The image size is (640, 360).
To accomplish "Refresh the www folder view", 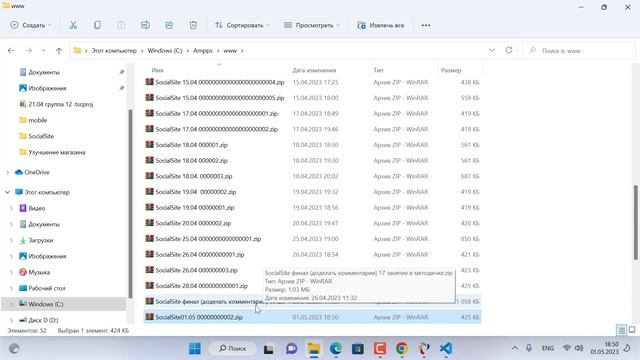I will pos(509,50).
